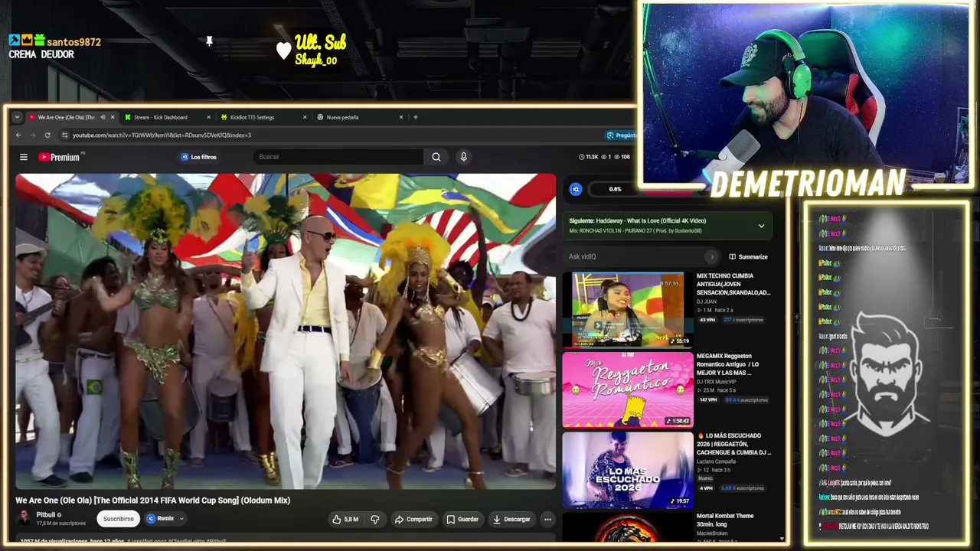Viewport: 980px width, 551px height.
Task: Start voice search with the microphone
Action: tap(463, 157)
